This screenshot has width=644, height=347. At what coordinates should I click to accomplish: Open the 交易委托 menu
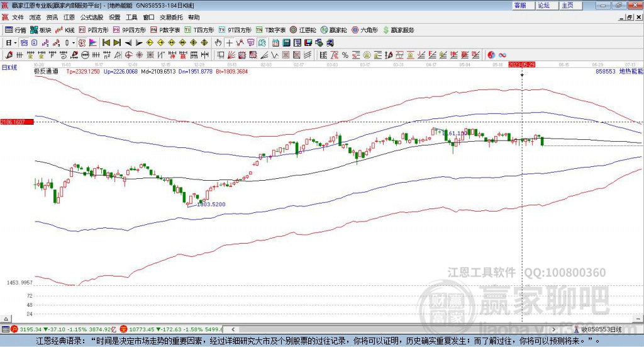pos(171,17)
